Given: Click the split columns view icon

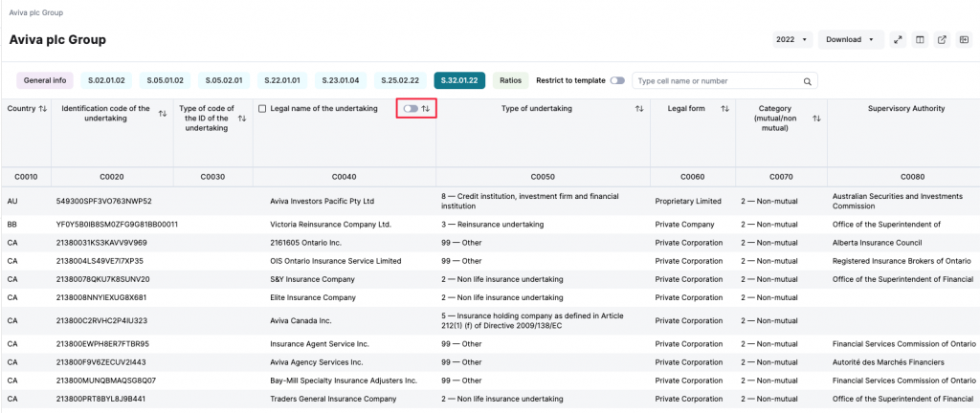Looking at the screenshot, I should click(920, 40).
